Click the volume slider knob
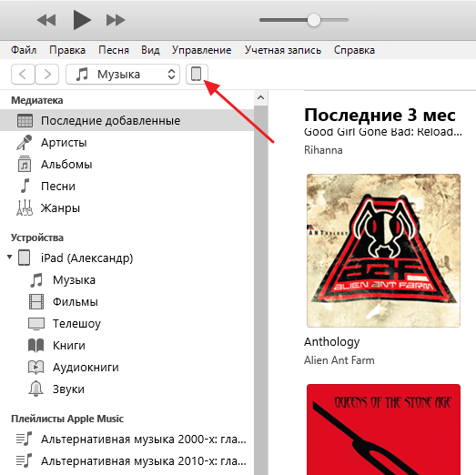Image resolution: width=476 pixels, height=475 pixels. pos(314,20)
